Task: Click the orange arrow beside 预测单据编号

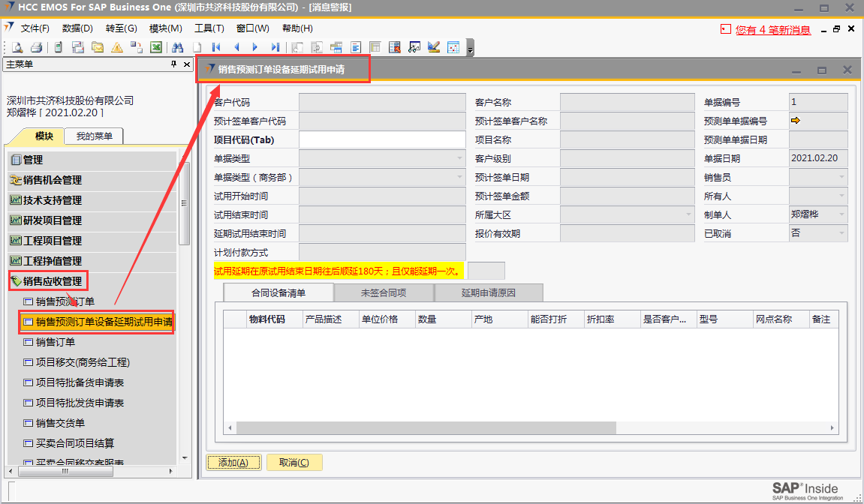Action: [796, 120]
